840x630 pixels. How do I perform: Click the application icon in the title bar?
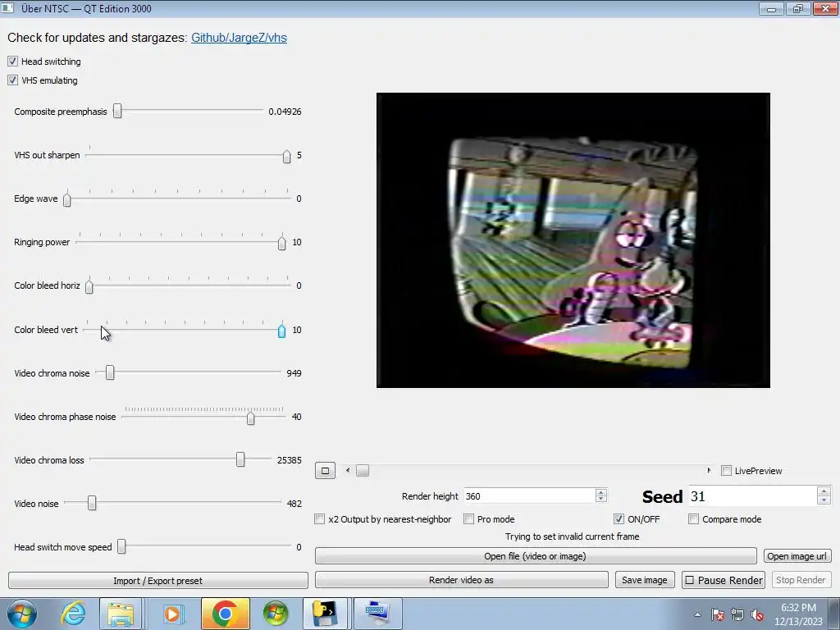click(7, 8)
